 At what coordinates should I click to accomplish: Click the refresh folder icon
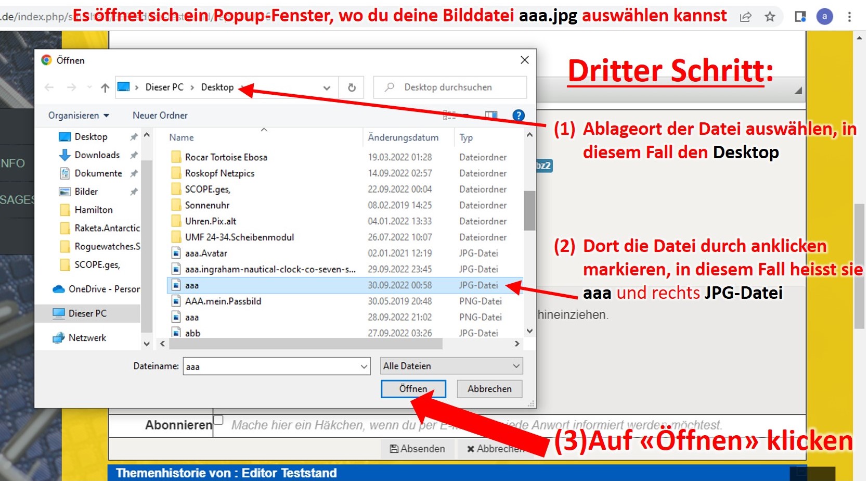352,87
